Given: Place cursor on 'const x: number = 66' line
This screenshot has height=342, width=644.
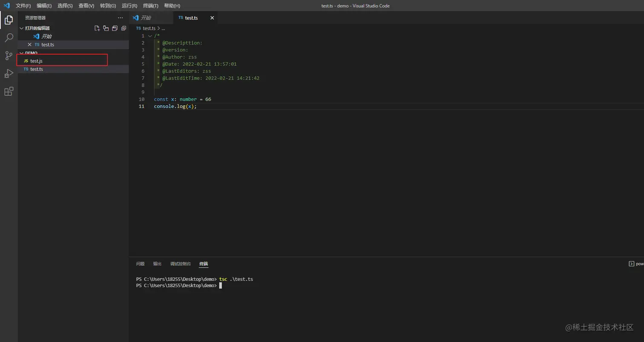Looking at the screenshot, I should [182, 99].
